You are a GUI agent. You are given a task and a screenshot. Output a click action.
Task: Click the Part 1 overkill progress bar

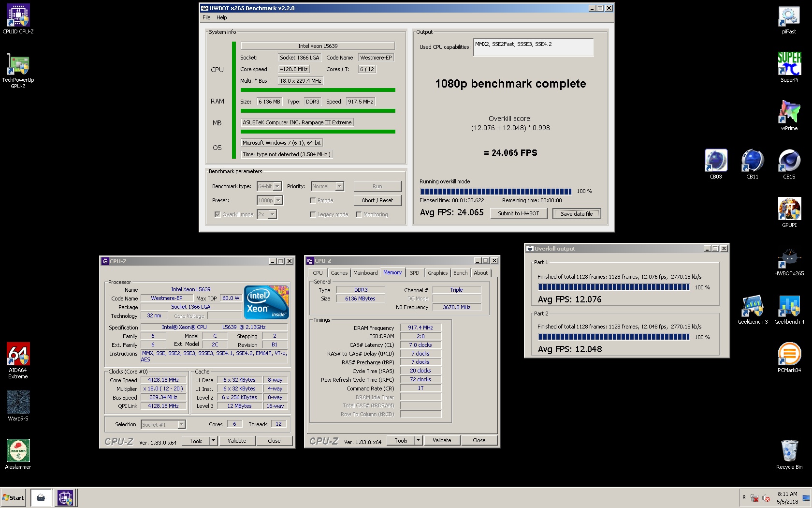click(x=614, y=287)
